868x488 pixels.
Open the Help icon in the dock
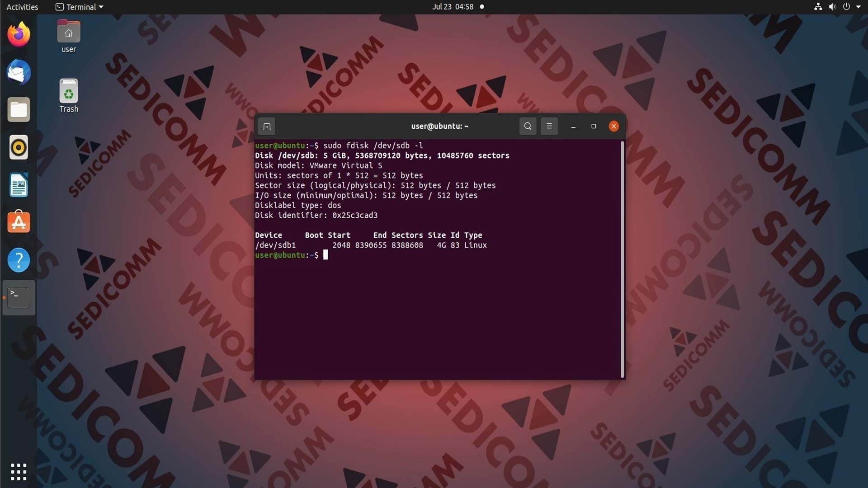pos(19,260)
